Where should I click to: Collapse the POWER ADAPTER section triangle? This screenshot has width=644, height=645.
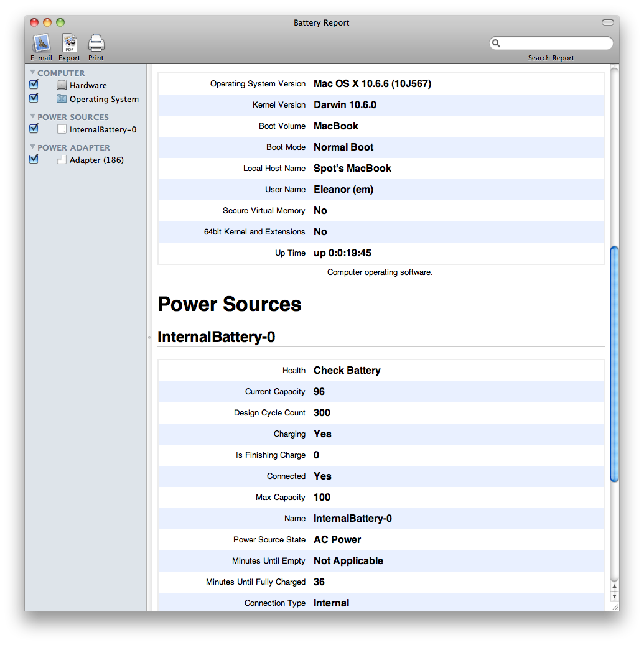(32, 146)
